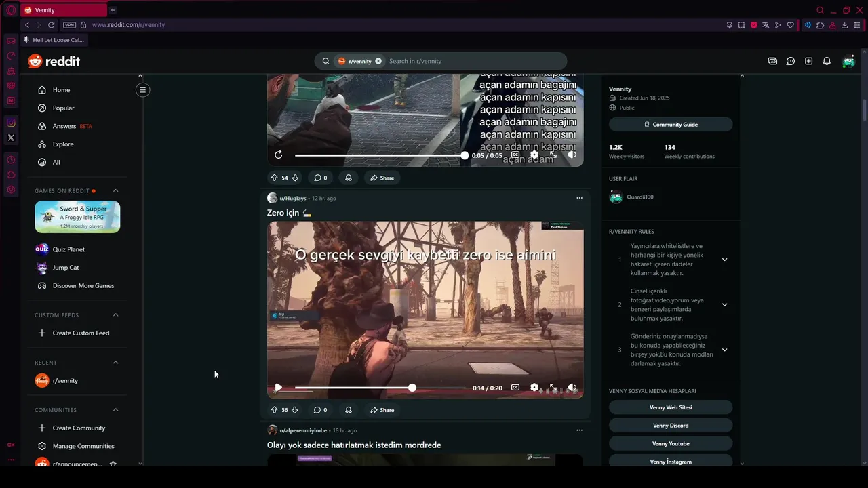
Task: Open post titled Olayı yok sadece hatırlatmak
Action: coord(354,445)
